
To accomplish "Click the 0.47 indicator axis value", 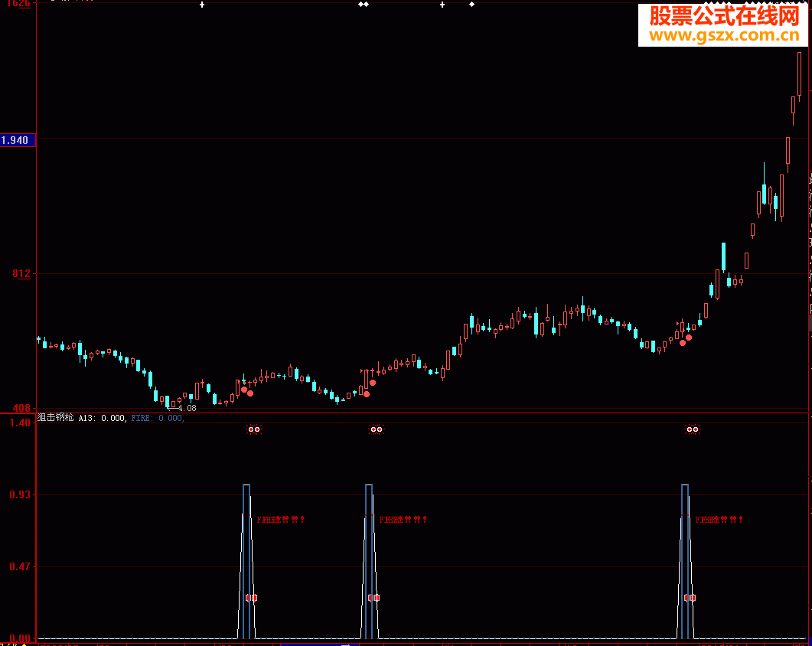I will pyautogui.click(x=20, y=566).
